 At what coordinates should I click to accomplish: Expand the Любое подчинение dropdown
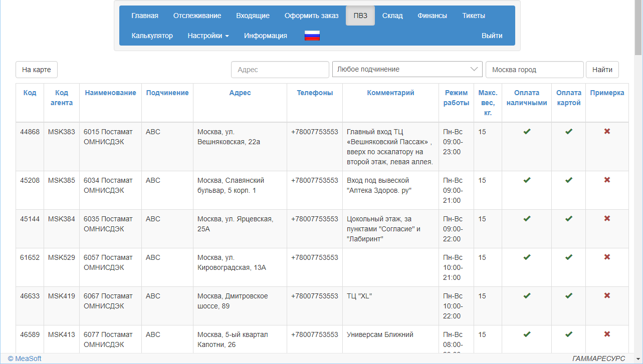407,69
